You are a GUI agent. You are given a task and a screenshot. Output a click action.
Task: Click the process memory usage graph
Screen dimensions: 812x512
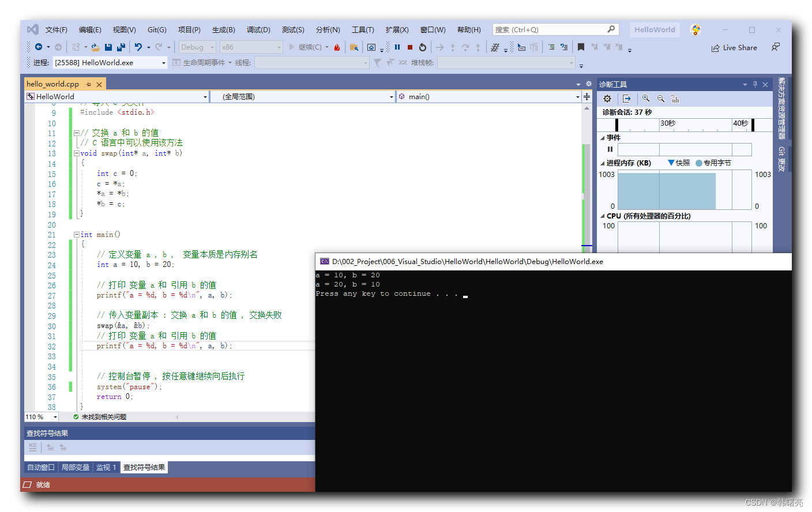tap(685, 190)
